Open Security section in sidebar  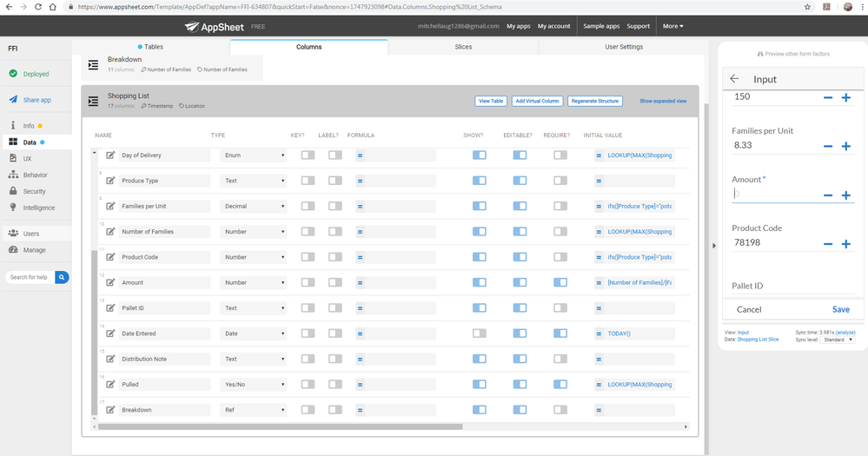[x=35, y=191]
